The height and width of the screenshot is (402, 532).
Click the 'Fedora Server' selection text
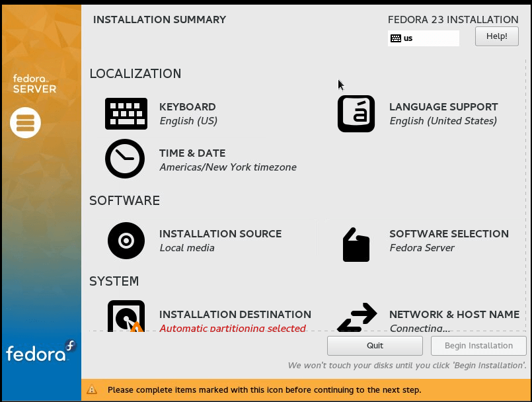[x=422, y=248]
